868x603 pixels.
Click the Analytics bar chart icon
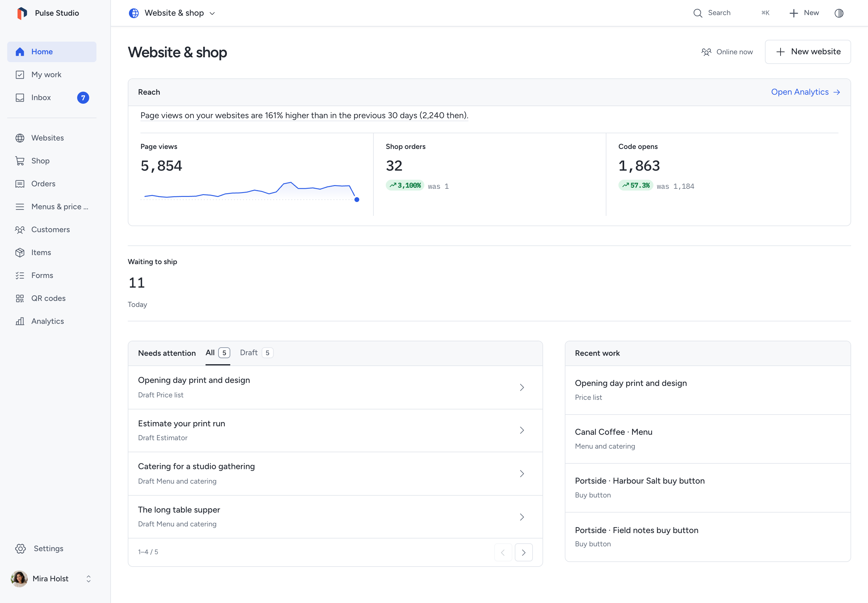pos(20,321)
